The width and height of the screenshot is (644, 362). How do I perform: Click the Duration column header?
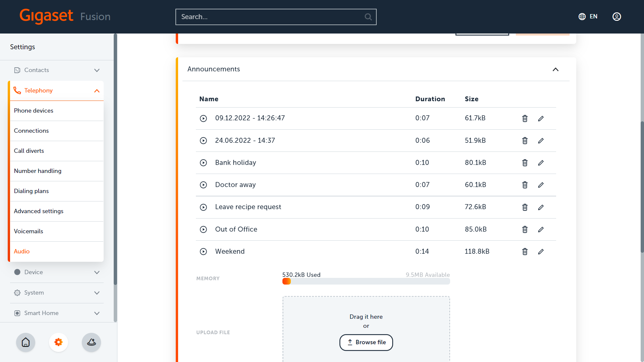pyautogui.click(x=430, y=99)
